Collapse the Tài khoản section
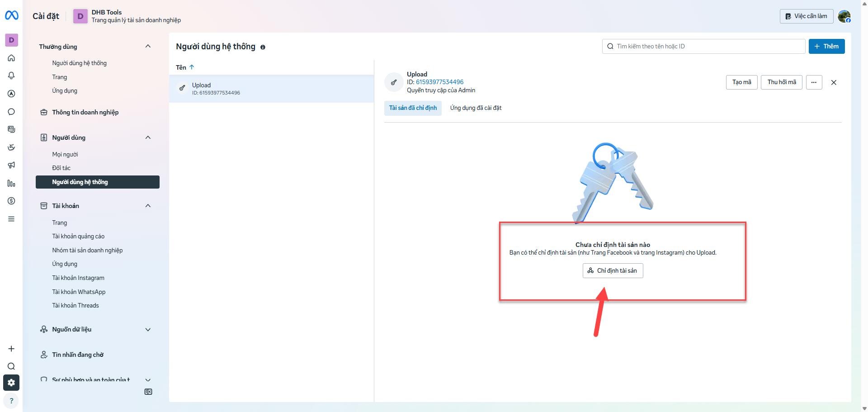This screenshot has width=868, height=412. click(148, 206)
